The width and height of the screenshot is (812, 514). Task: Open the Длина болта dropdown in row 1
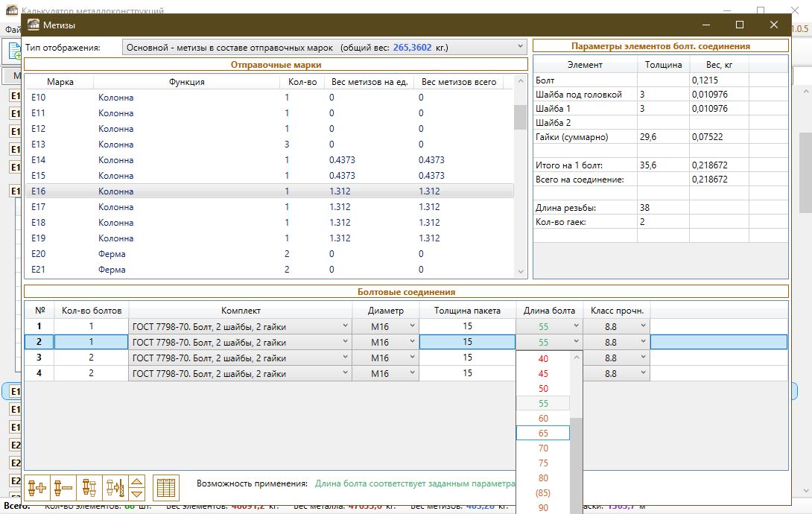click(x=576, y=326)
